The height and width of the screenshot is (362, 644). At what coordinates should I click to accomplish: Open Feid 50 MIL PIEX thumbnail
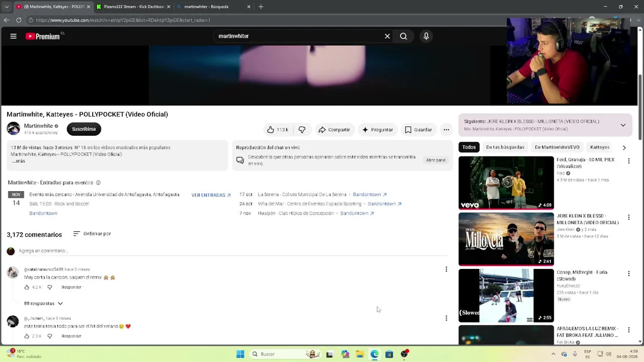pyautogui.click(x=506, y=183)
